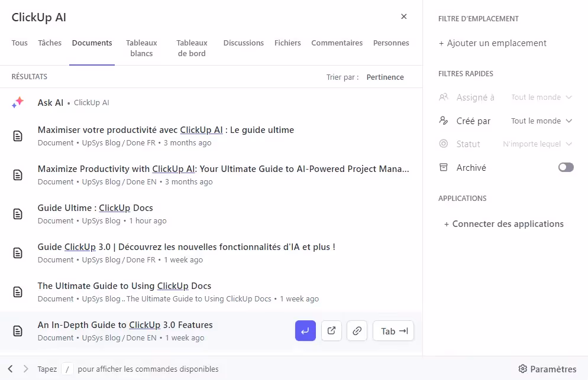
Task: Open The Ultimate Guide to Using ClickUp Docs
Action: click(x=124, y=286)
